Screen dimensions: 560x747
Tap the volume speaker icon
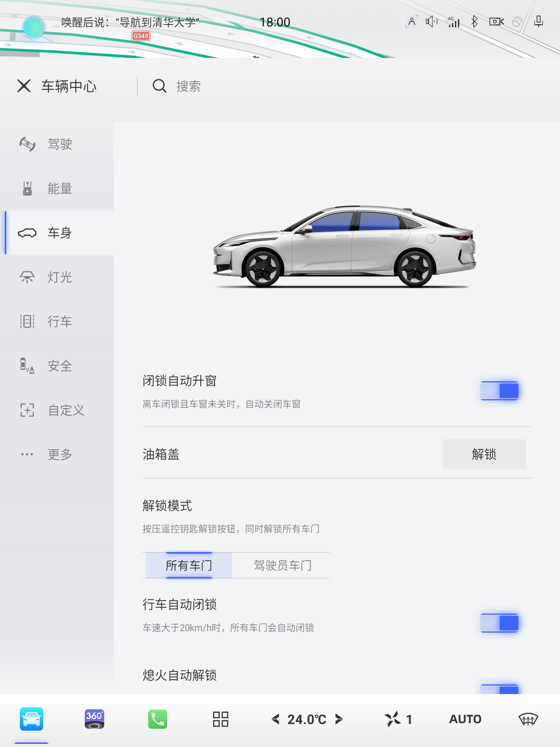(x=431, y=22)
